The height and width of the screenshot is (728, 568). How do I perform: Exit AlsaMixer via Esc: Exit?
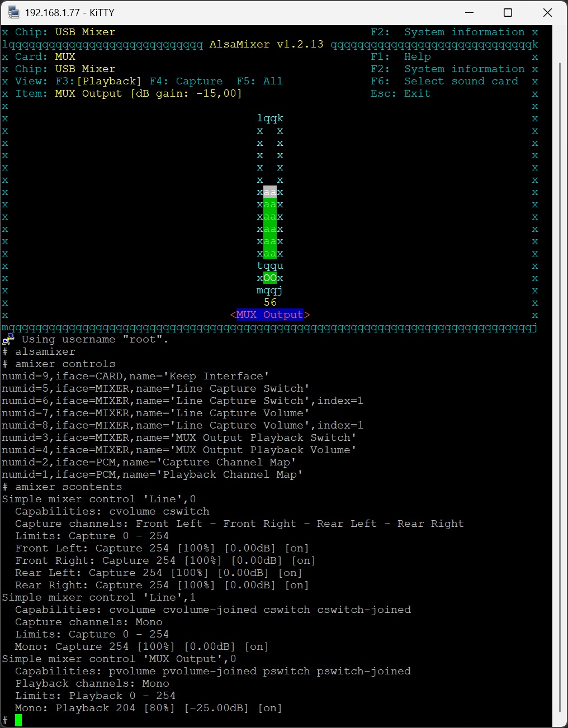coord(400,93)
